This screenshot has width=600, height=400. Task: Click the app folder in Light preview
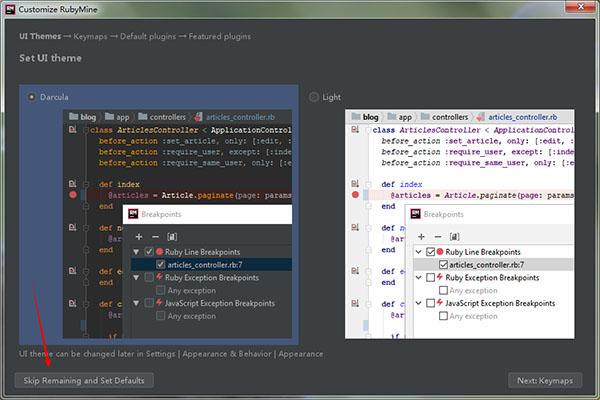(x=400, y=117)
